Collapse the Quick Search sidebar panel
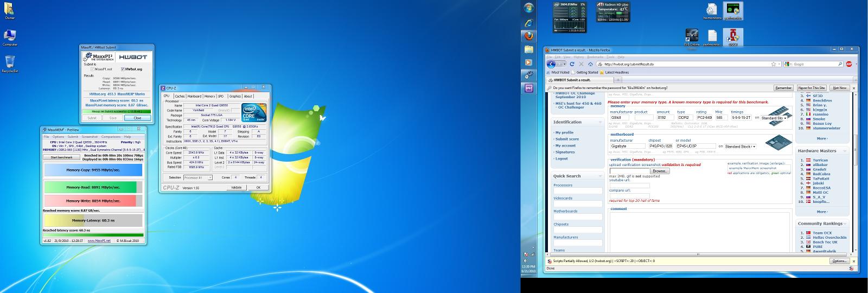Viewport: 868px width, 293px height. point(600,176)
